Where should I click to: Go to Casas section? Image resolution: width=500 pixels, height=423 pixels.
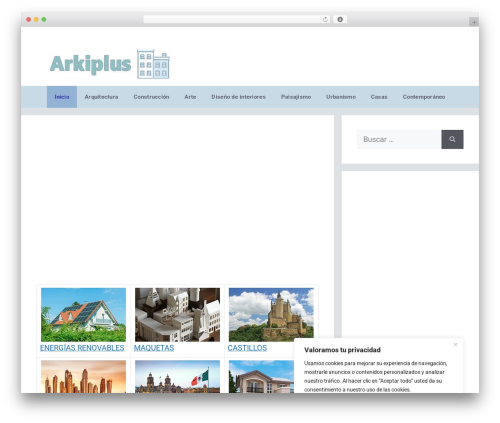pos(379,97)
